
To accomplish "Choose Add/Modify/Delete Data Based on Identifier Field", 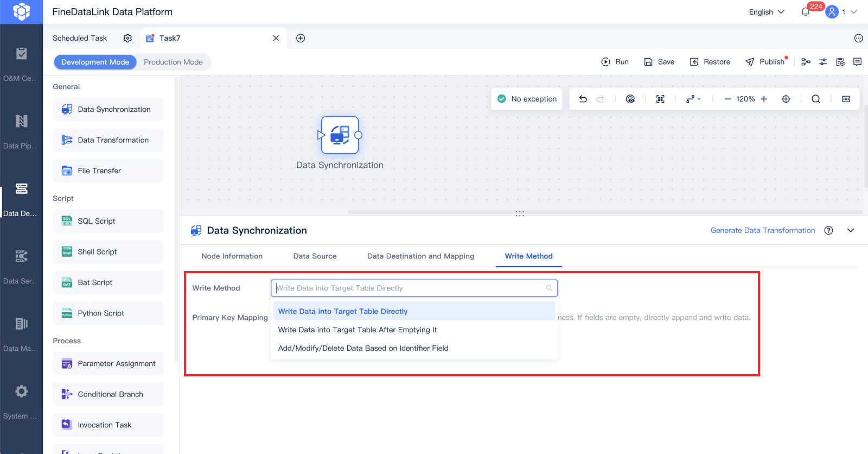I will click(x=414, y=348).
